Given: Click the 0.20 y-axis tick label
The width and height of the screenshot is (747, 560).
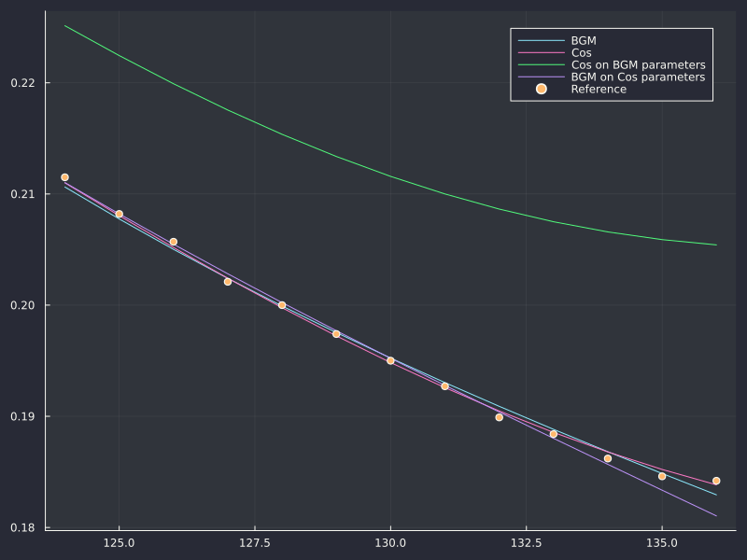Looking at the screenshot, I should coord(22,305).
